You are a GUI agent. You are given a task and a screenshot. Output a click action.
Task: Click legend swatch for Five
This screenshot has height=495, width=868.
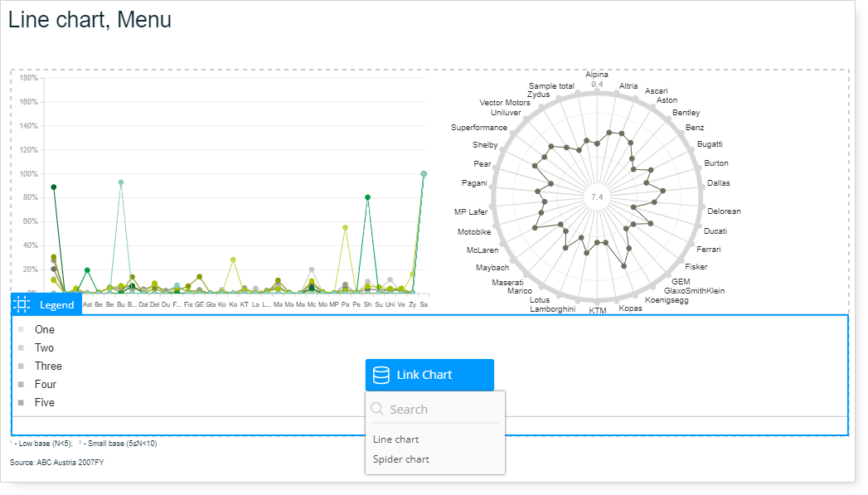pos(21,402)
